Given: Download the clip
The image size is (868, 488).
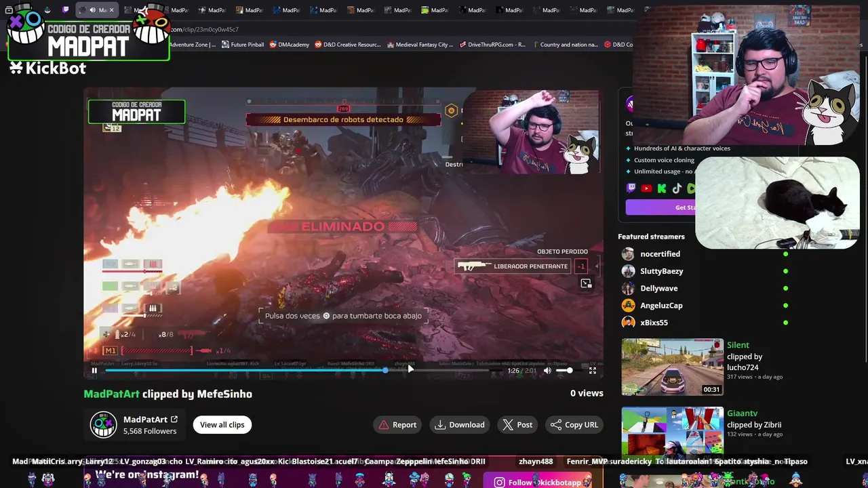Looking at the screenshot, I should [460, 425].
